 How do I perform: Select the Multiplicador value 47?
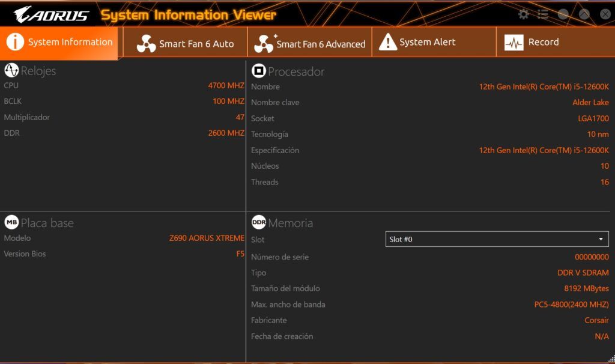pyautogui.click(x=240, y=117)
